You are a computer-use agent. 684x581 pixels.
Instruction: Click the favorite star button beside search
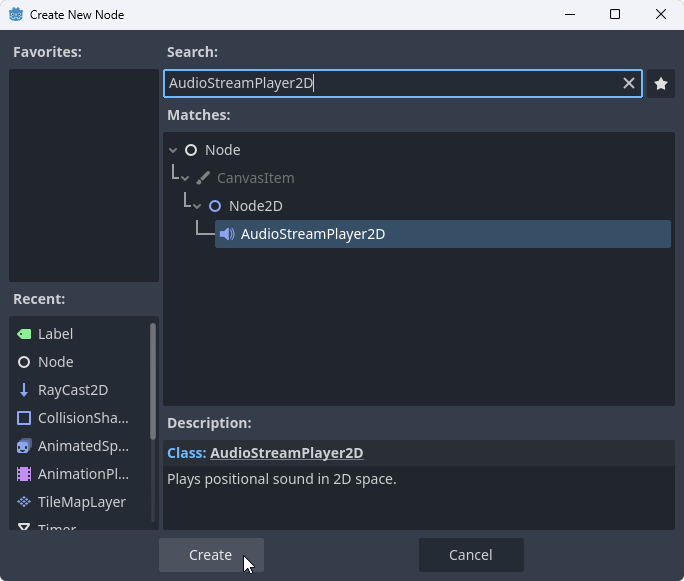point(660,84)
